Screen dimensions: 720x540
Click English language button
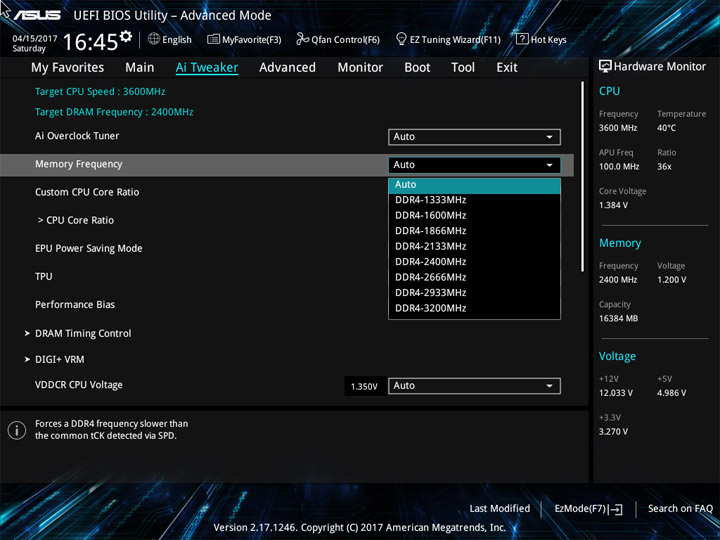coord(177,40)
